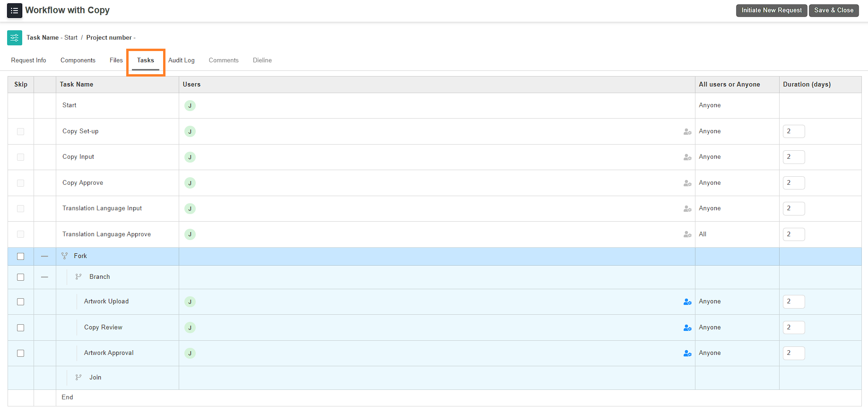Viewport: 868px width, 414px height.
Task: Edit duration field for Copy Set-up
Action: (794, 132)
